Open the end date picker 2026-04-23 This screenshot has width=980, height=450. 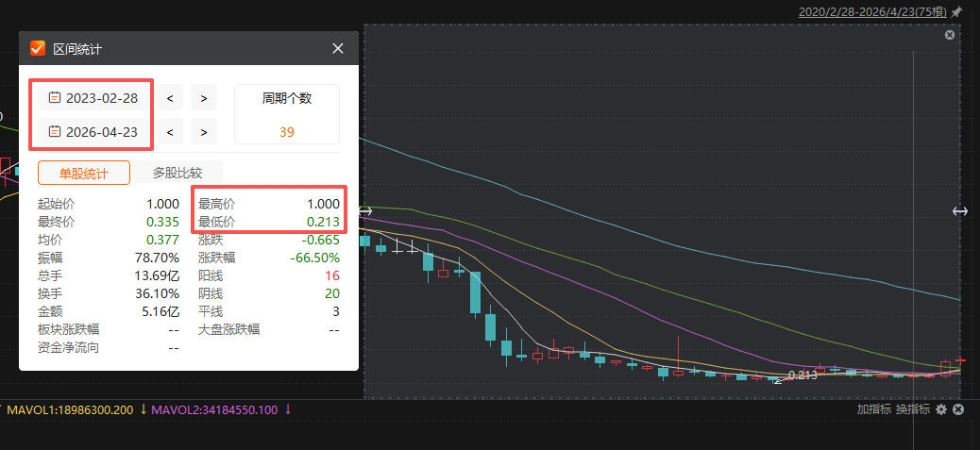pyautogui.click(x=93, y=131)
